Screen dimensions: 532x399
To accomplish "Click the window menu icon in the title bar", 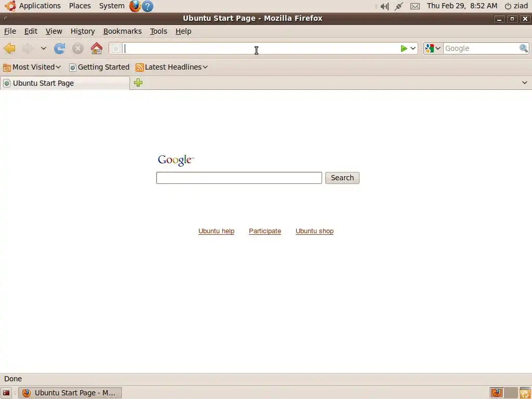I will coord(5,18).
